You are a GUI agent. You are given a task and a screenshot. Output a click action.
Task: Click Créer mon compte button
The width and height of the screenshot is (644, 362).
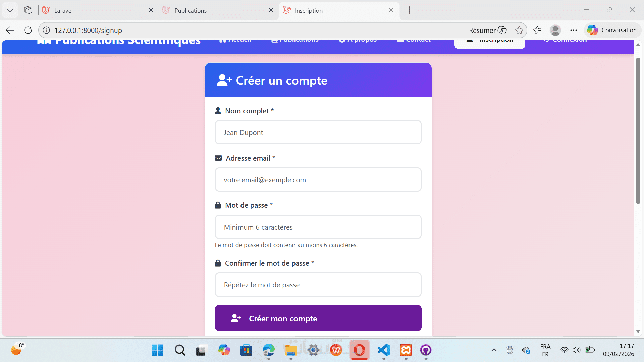(x=318, y=318)
